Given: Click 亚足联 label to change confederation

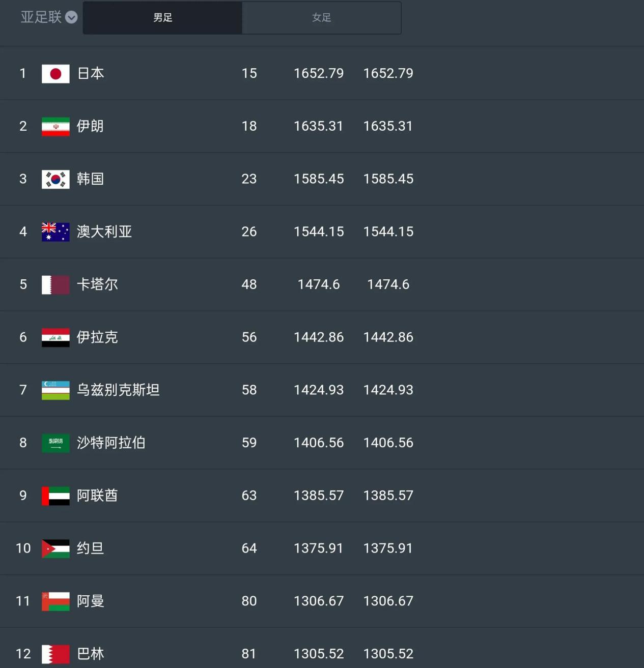Looking at the screenshot, I should coord(41,17).
